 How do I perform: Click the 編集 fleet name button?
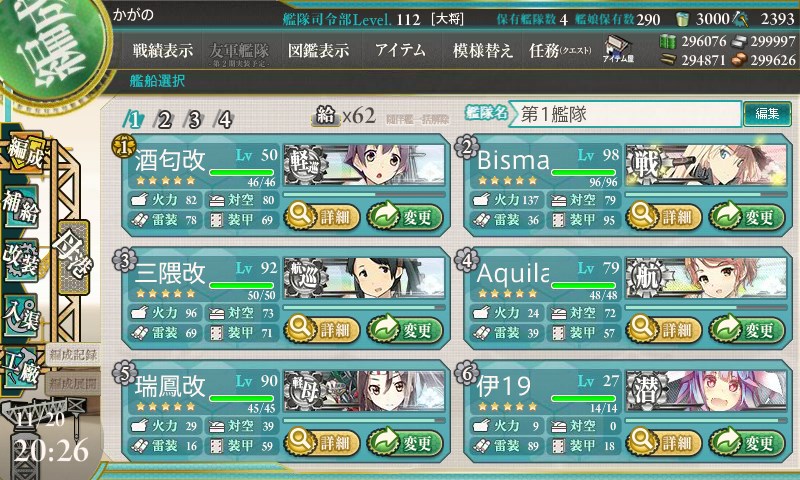(767, 113)
